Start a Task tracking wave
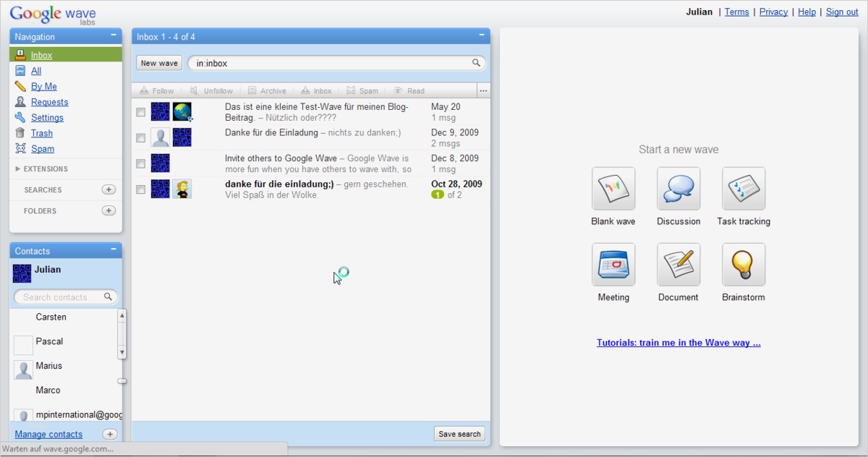This screenshot has width=868, height=457. click(x=744, y=189)
